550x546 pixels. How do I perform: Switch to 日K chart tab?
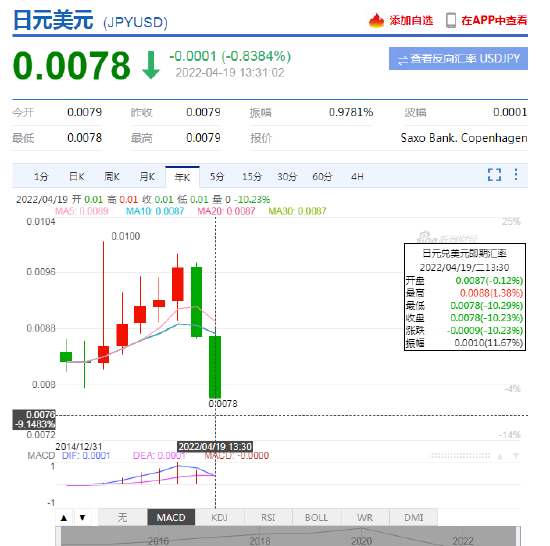(76, 176)
